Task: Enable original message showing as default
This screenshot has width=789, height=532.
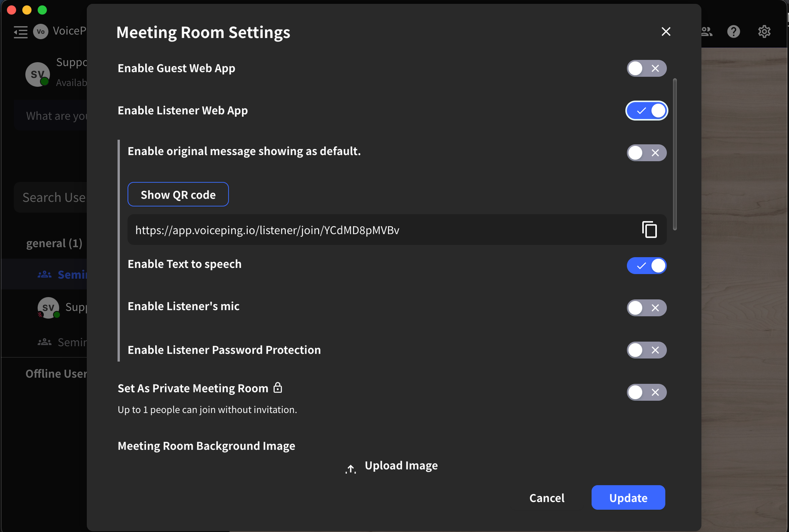Action: 646,153
